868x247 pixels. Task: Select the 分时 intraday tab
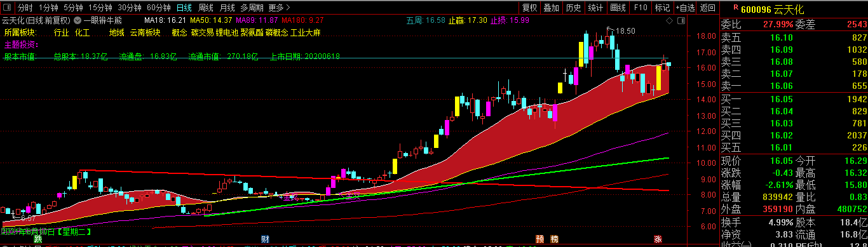pos(25,8)
